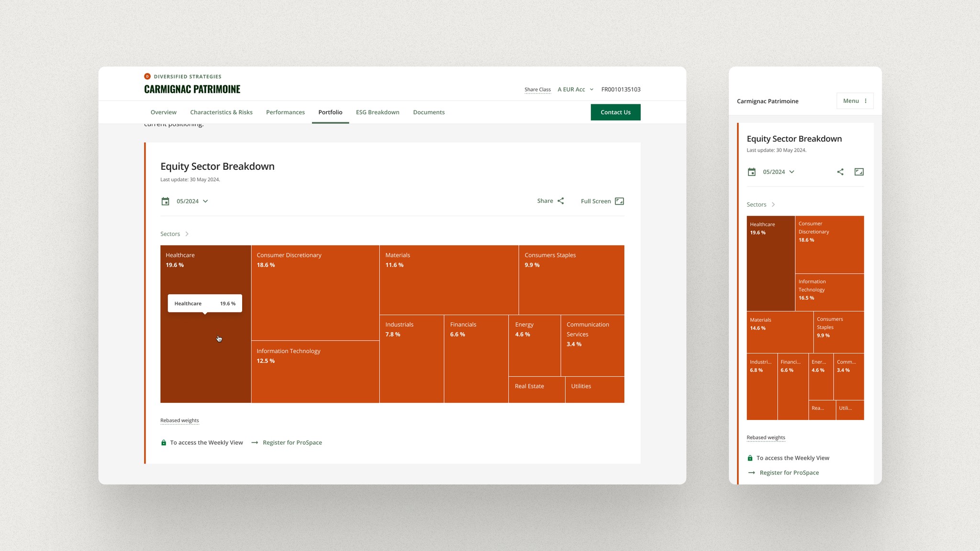Switch to the Documents tab
The width and height of the screenshot is (980, 551).
pos(429,112)
